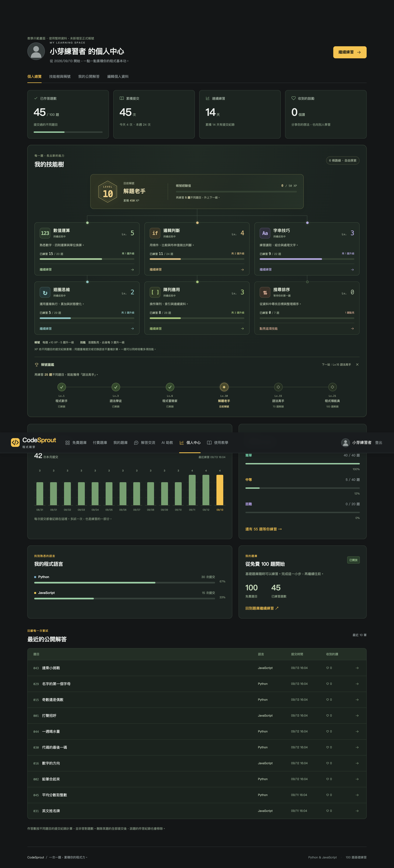
Task: Open 免費題庫 from the navigation bar
Action: (x=76, y=443)
